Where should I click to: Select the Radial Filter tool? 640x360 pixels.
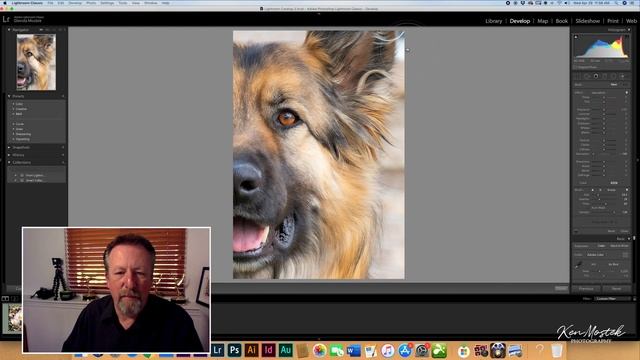613,76
